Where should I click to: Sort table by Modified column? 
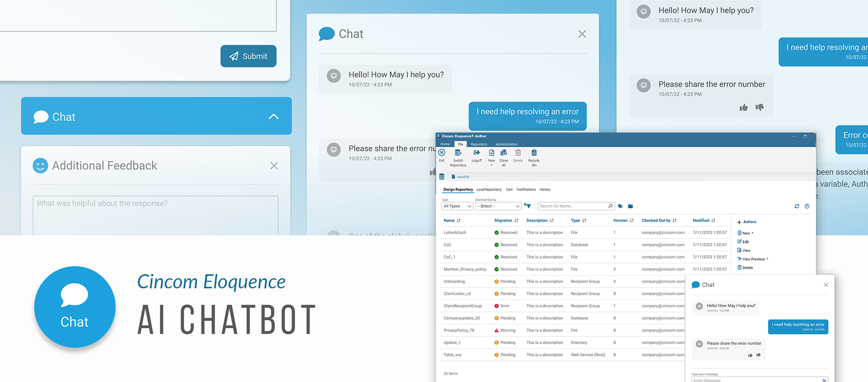click(x=704, y=220)
